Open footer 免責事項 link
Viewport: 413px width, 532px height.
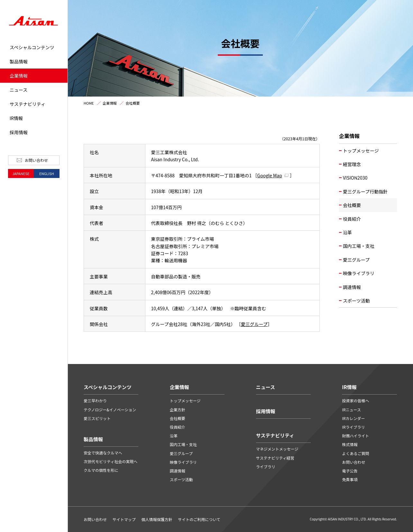(350, 480)
